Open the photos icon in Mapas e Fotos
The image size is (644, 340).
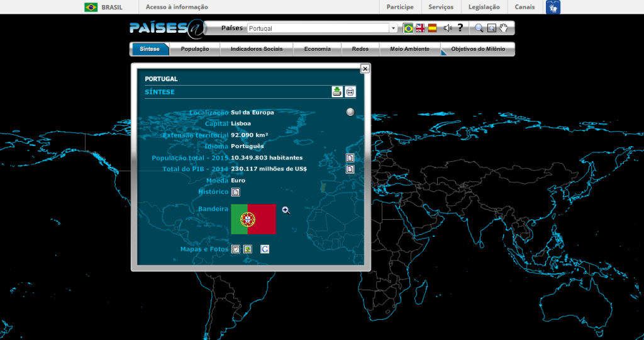tap(248, 249)
